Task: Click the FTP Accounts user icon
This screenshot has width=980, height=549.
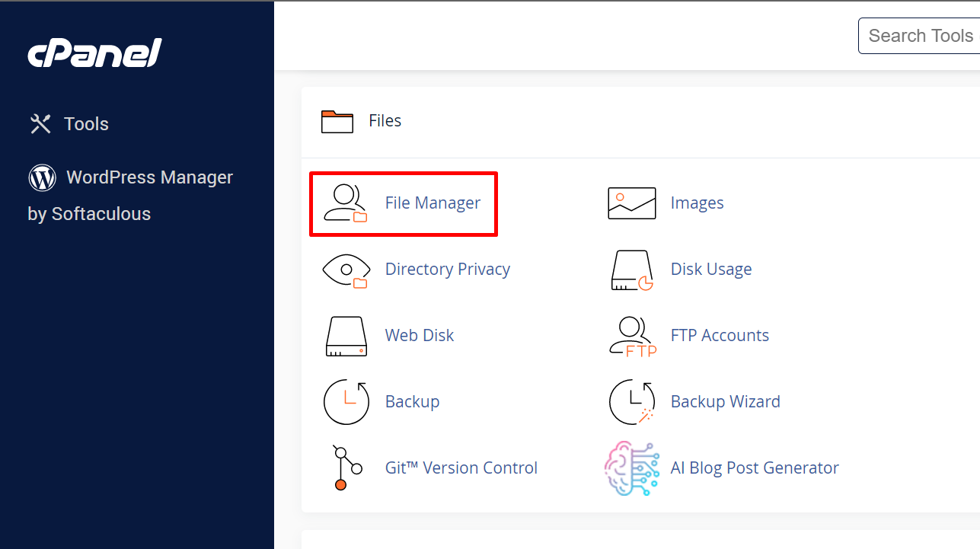Action: [633, 336]
